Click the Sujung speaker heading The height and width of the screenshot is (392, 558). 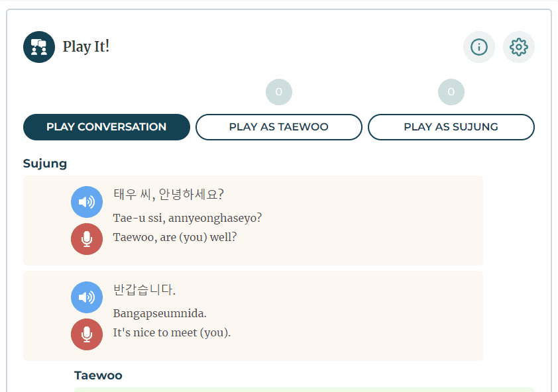pyautogui.click(x=45, y=163)
